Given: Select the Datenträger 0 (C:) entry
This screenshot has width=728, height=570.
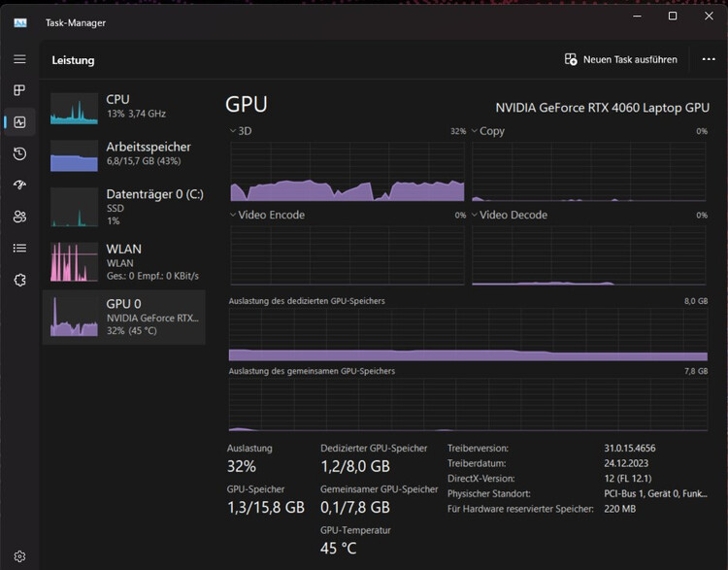Looking at the screenshot, I should pos(124,207).
